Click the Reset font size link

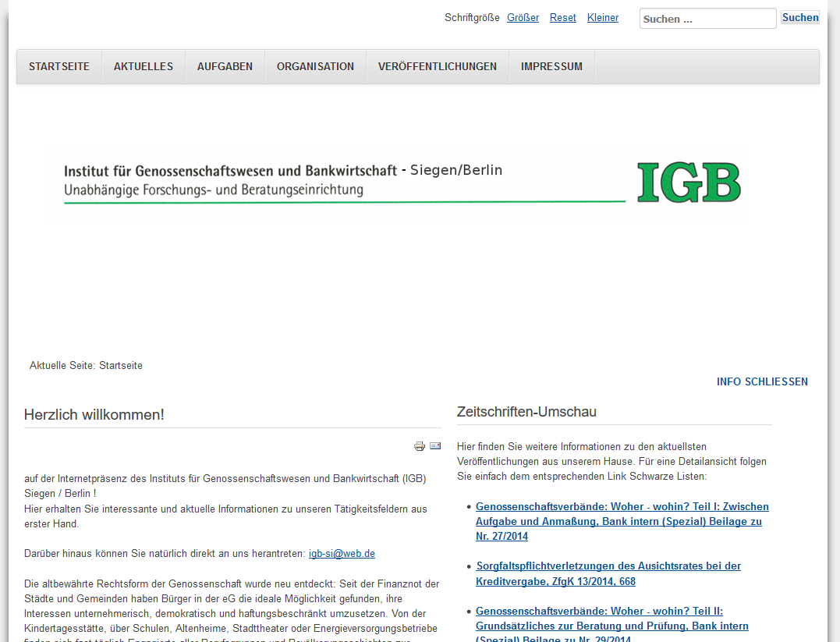(563, 18)
